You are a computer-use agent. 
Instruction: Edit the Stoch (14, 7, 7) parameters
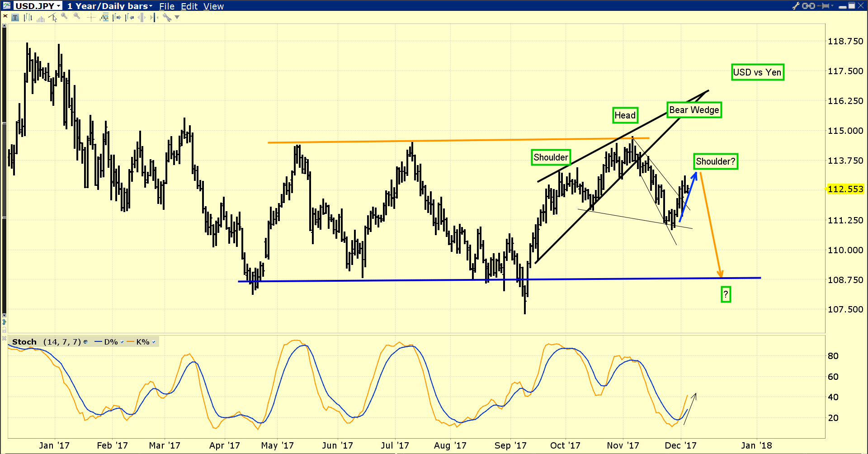[62, 342]
